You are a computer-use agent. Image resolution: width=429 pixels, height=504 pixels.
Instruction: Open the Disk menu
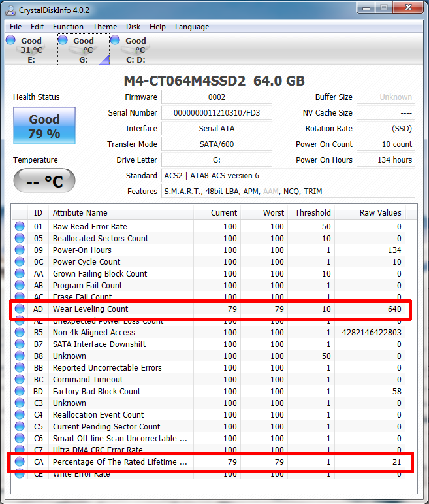pyautogui.click(x=133, y=27)
